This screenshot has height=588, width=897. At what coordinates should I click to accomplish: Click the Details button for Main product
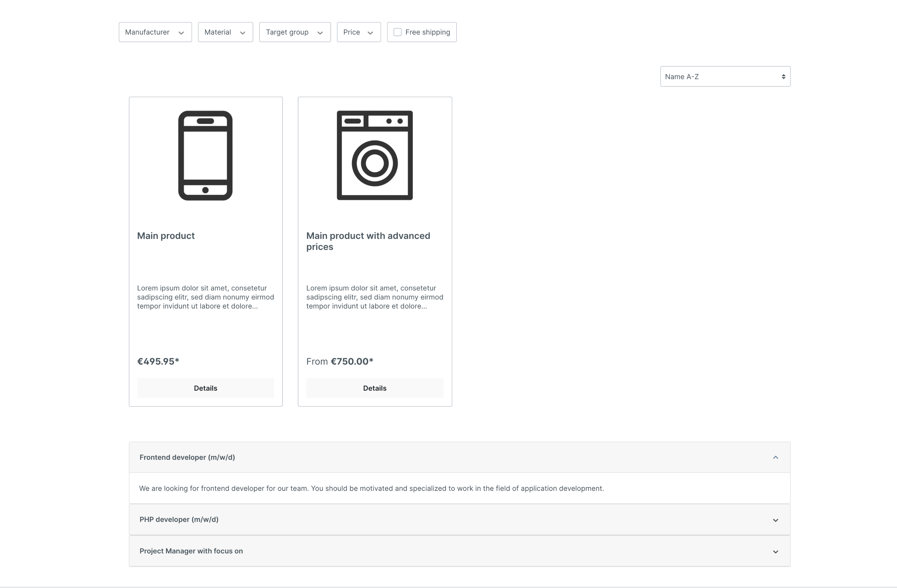coord(205,388)
